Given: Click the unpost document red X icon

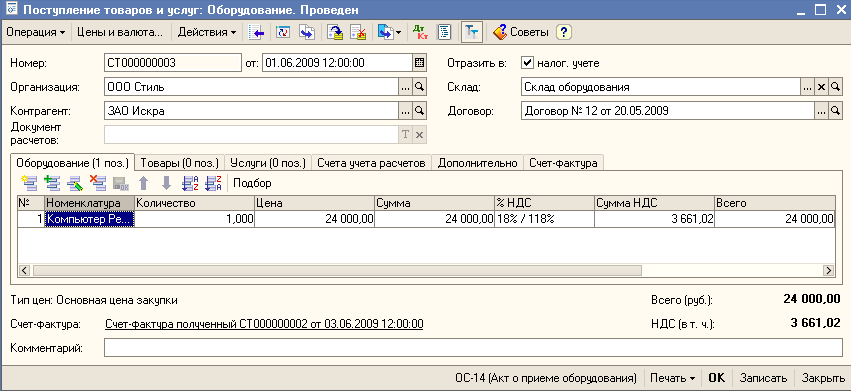Looking at the screenshot, I should [358, 32].
